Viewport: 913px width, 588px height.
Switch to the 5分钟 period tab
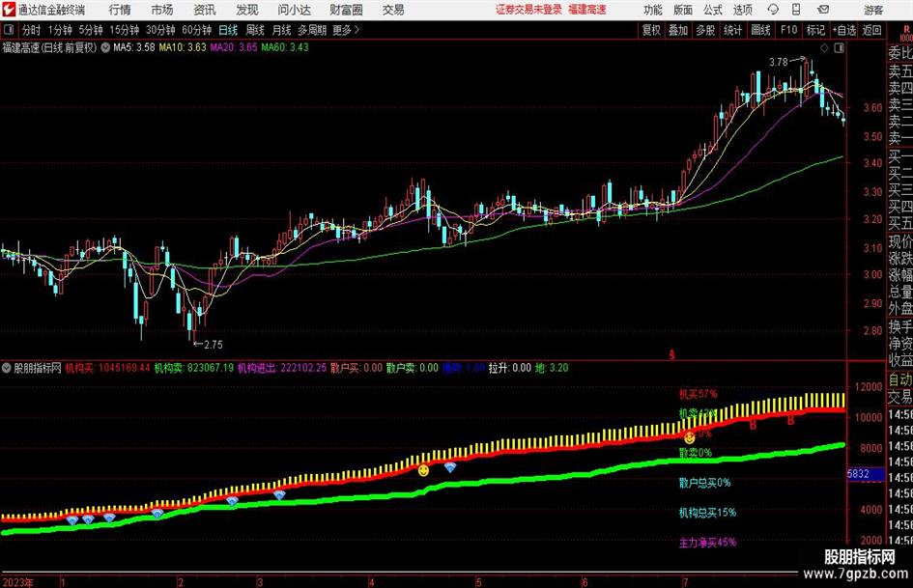pyautogui.click(x=91, y=30)
